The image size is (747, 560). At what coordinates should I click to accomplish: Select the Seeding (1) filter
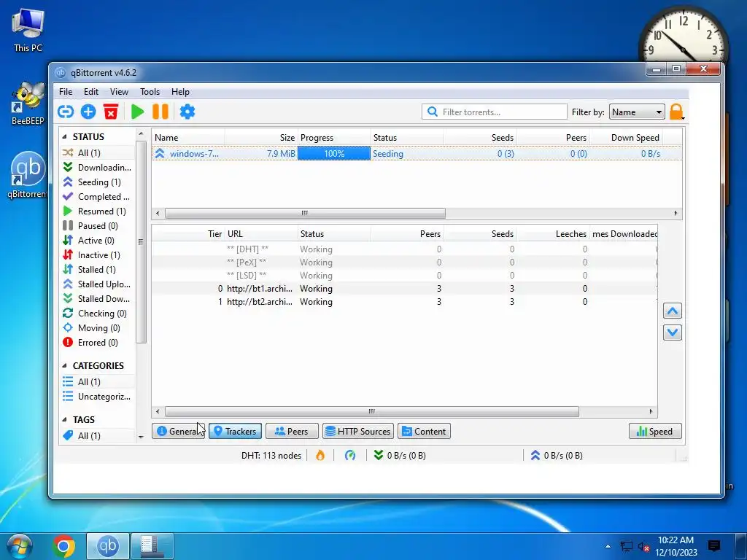tap(97, 182)
